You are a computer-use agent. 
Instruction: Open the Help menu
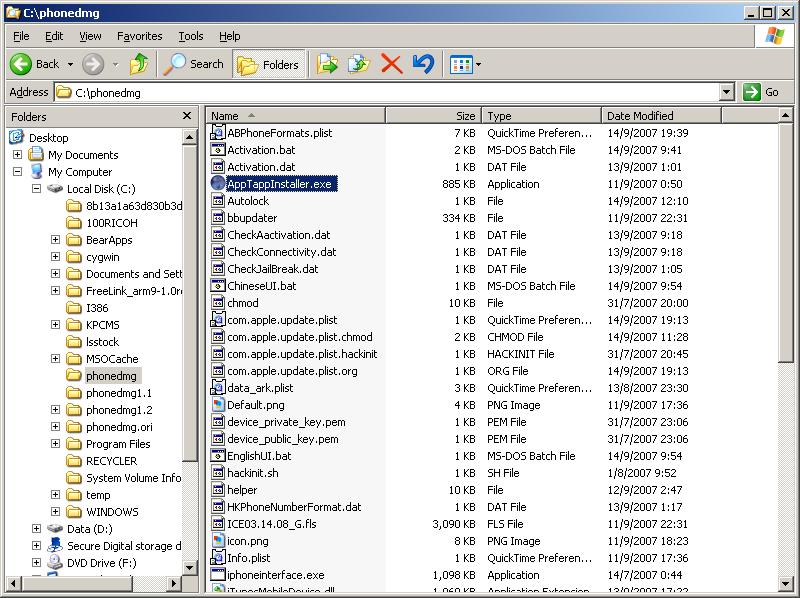(230, 36)
